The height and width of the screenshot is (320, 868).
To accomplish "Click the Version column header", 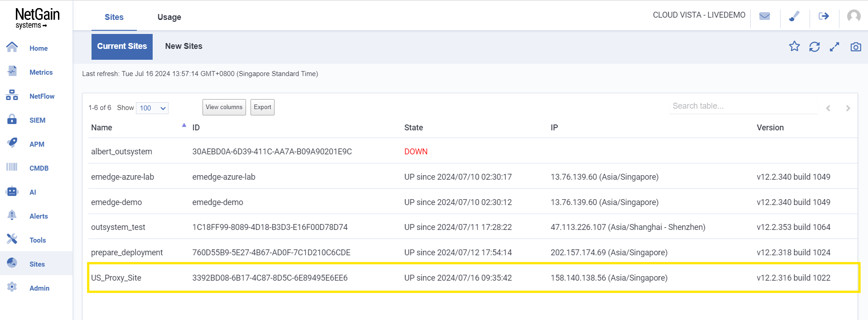I will (x=770, y=128).
